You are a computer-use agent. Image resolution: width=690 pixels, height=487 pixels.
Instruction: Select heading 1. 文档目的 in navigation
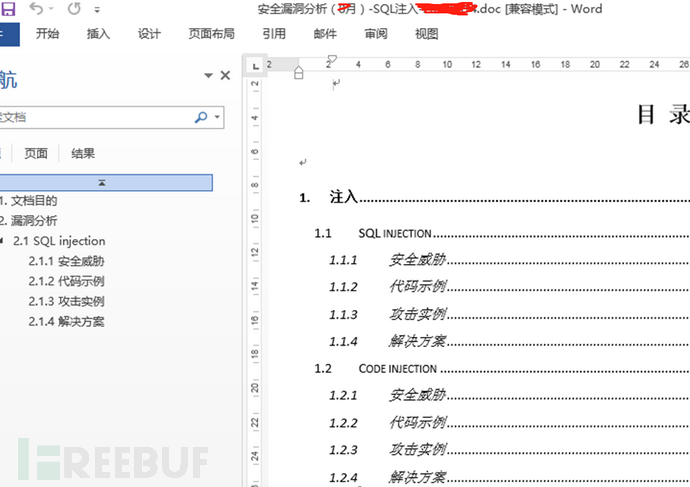pos(29,201)
